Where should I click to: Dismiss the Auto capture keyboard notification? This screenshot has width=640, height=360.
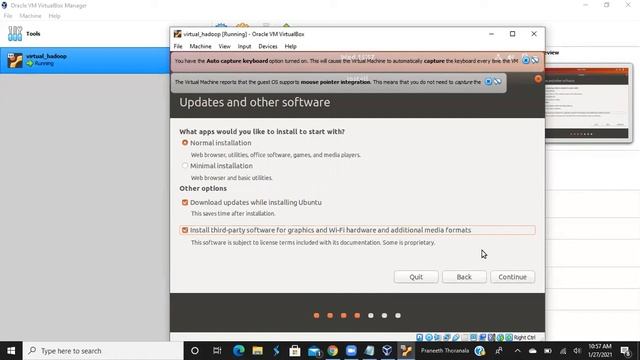pos(526,61)
